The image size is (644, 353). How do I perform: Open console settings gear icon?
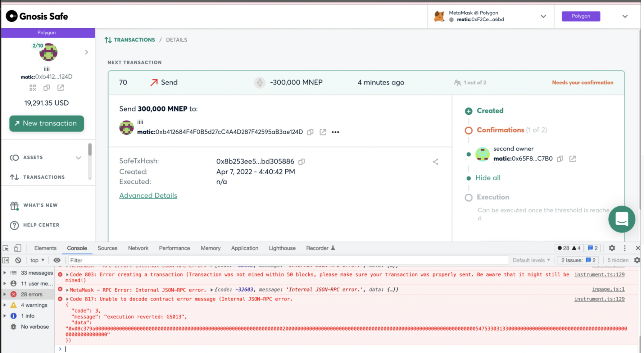[x=637, y=260]
